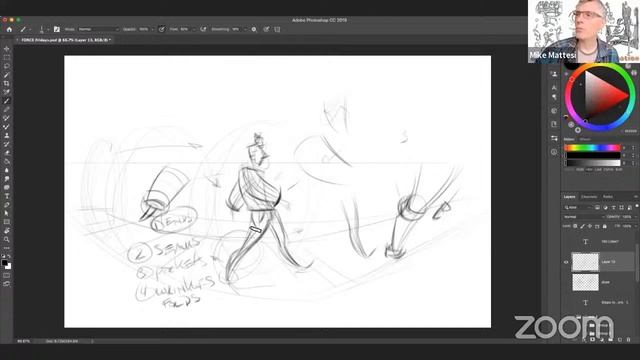The width and height of the screenshot is (640, 360).
Task: Create a new layer icon
Action: tap(620, 339)
